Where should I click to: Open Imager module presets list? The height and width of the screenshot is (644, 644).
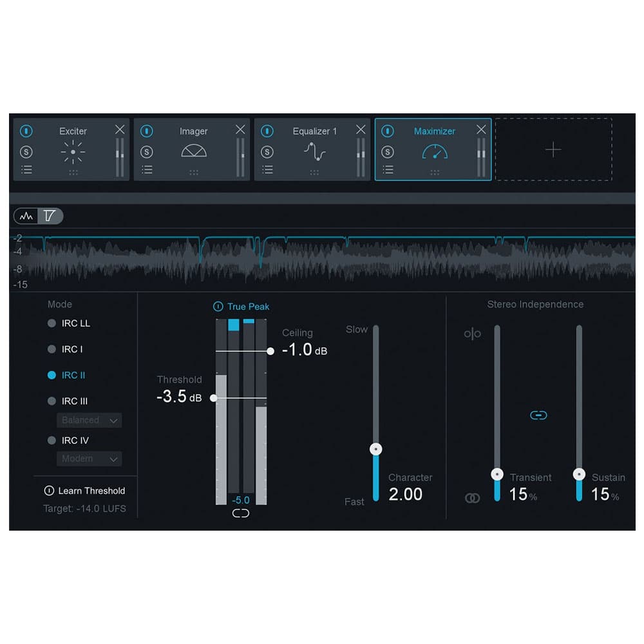click(x=147, y=169)
